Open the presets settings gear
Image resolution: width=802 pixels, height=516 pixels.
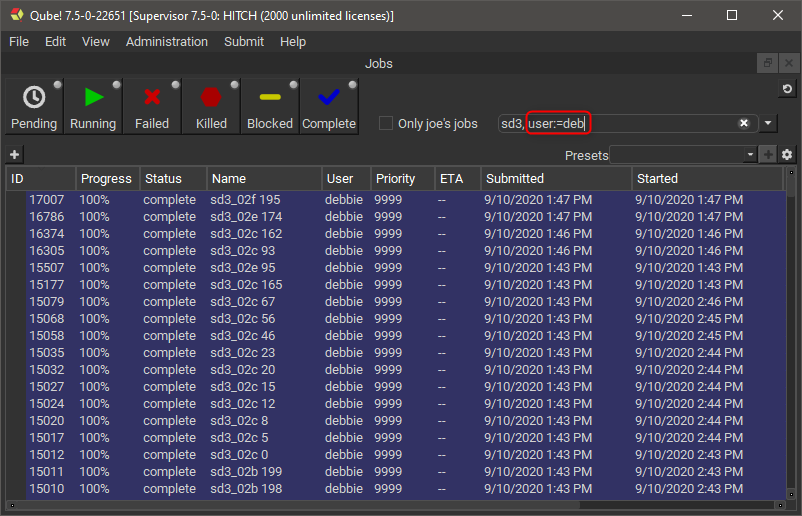tap(787, 155)
